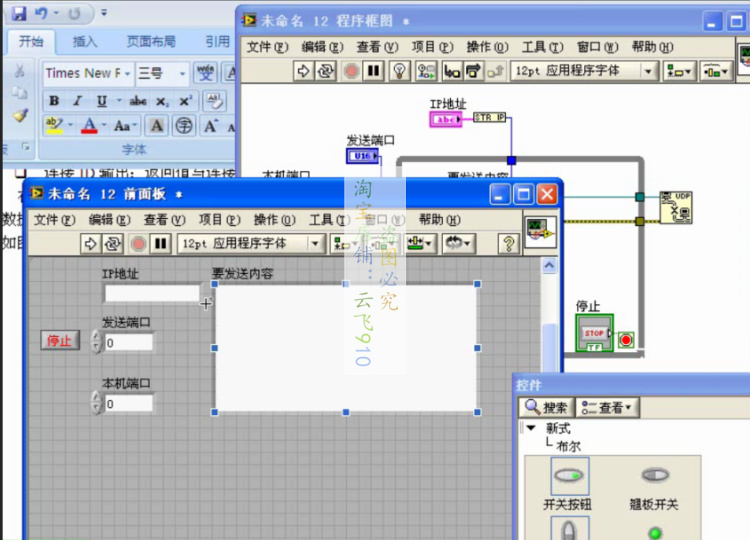Click Abort Execution button in front panel toolbar
This screenshot has height=540, width=750.
coord(139,244)
